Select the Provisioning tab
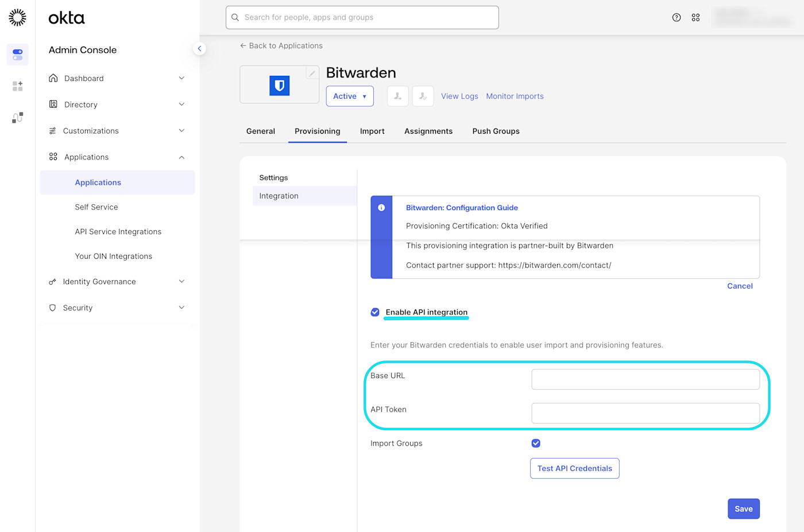This screenshot has height=532, width=804. [x=318, y=131]
